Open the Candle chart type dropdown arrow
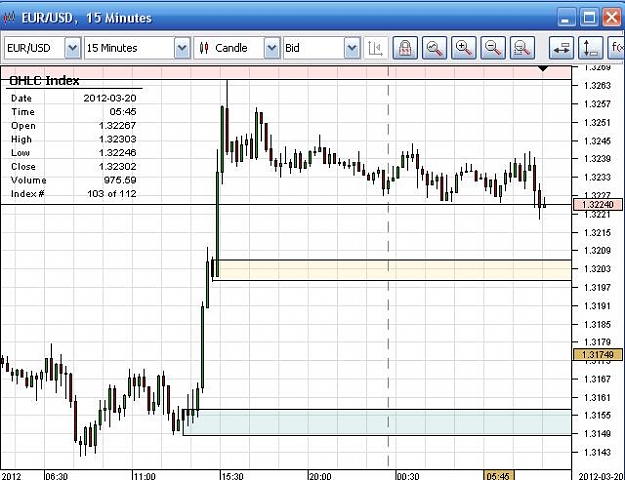Screen dimensions: 625x480 pos(272,48)
